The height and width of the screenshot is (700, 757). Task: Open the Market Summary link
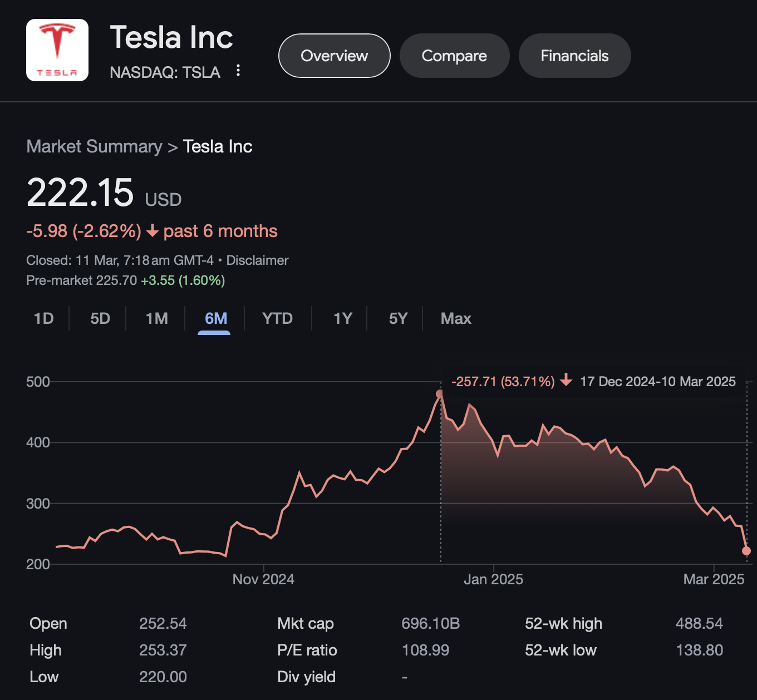[94, 146]
